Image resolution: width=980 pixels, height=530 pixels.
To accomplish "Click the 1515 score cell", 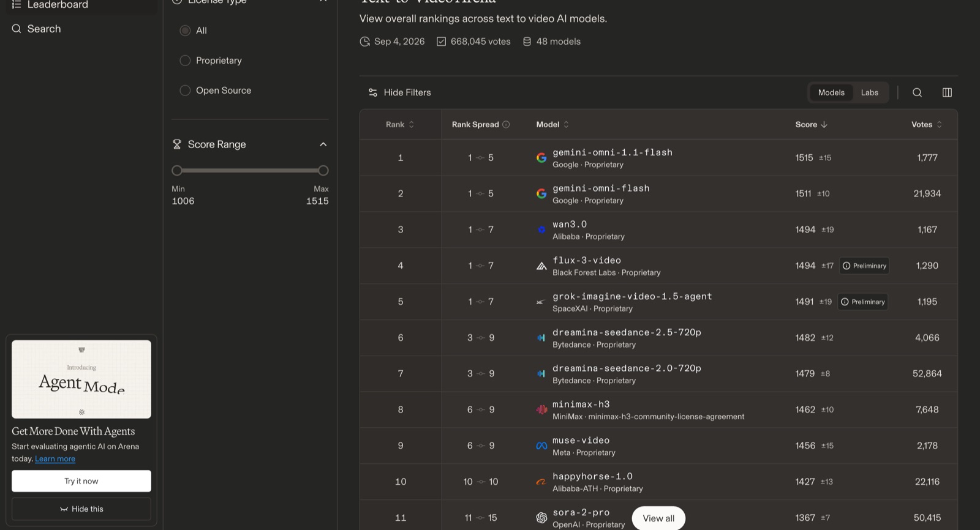I will (804, 158).
